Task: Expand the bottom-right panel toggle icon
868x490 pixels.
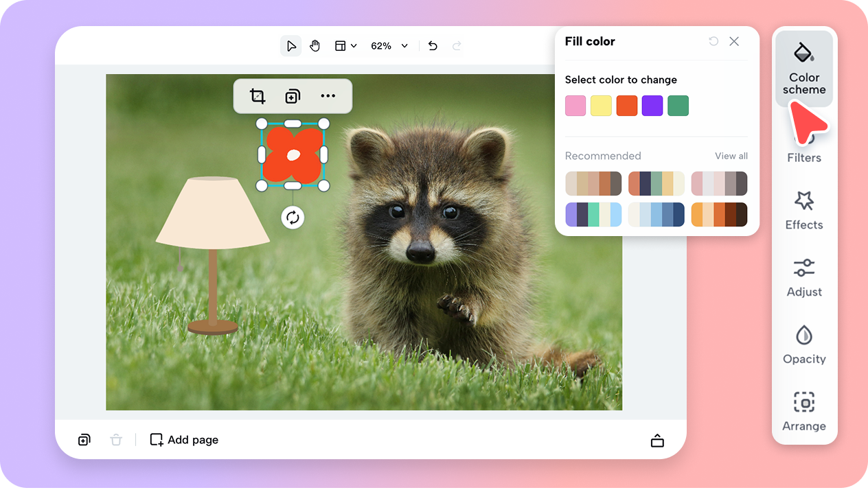Action: coord(657,441)
